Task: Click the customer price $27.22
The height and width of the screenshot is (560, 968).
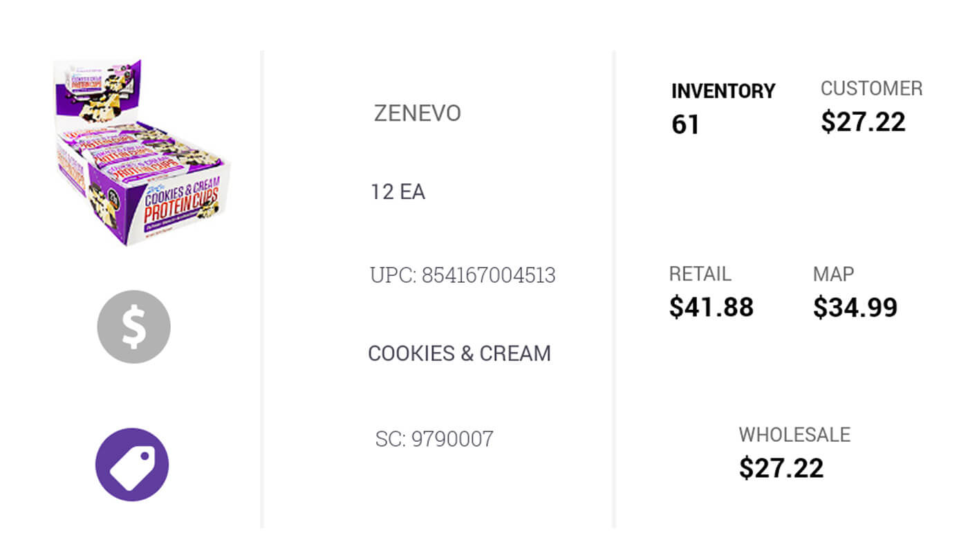Action: pos(863,122)
